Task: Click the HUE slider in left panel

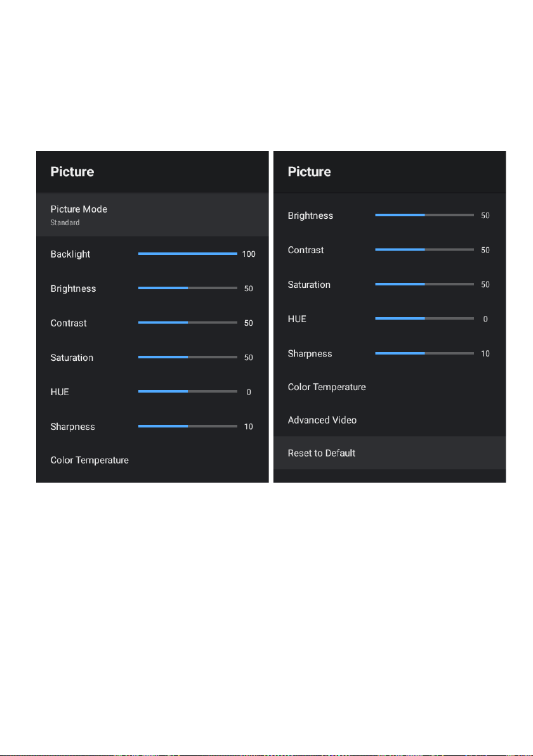Action: (188, 391)
